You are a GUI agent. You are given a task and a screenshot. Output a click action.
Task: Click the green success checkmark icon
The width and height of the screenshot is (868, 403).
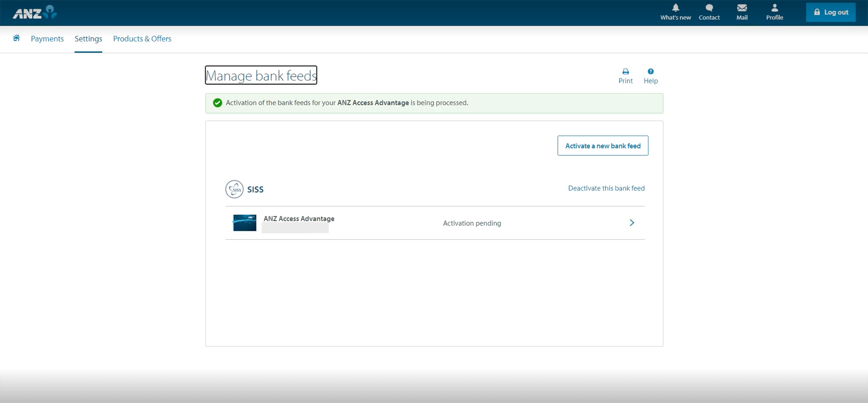[217, 103]
